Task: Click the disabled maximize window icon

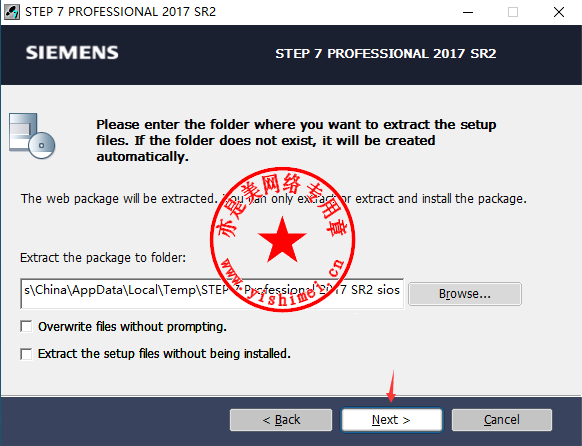Action: 513,12
